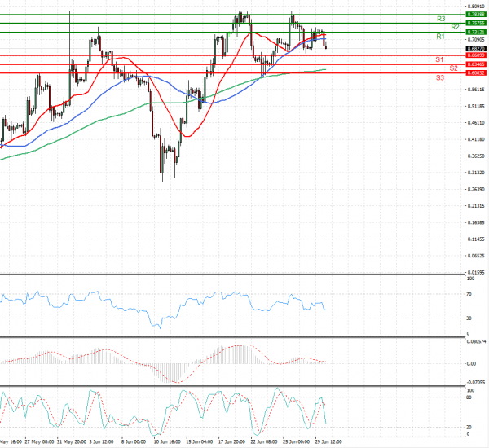This screenshot has width=489, height=448.
Task: Click the 8.56115 price axis value
Action: (x=476, y=90)
